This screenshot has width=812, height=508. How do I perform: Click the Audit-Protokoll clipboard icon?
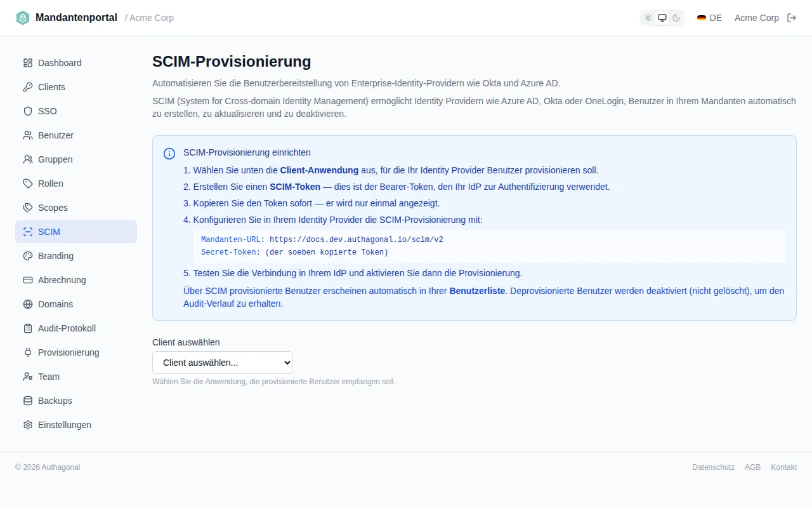[28, 328]
